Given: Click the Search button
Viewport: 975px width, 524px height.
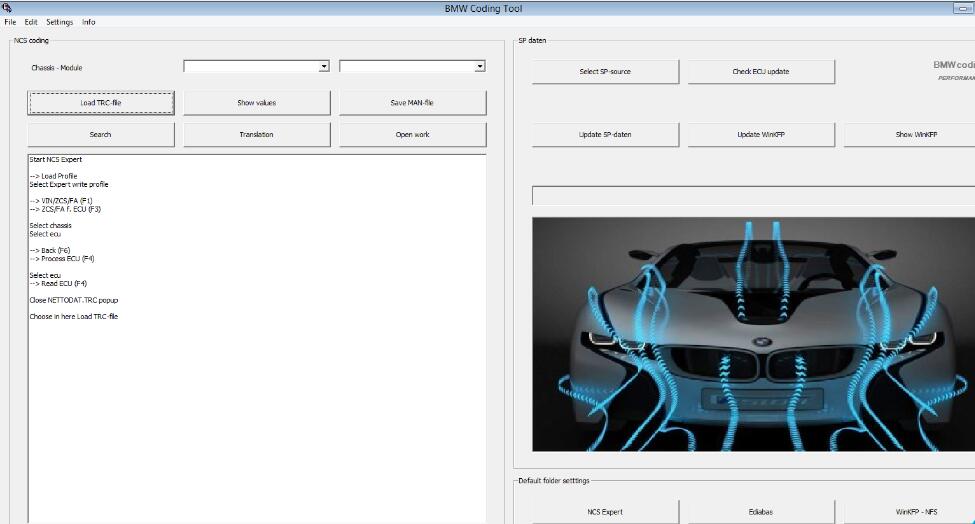Looking at the screenshot, I should tap(101, 135).
